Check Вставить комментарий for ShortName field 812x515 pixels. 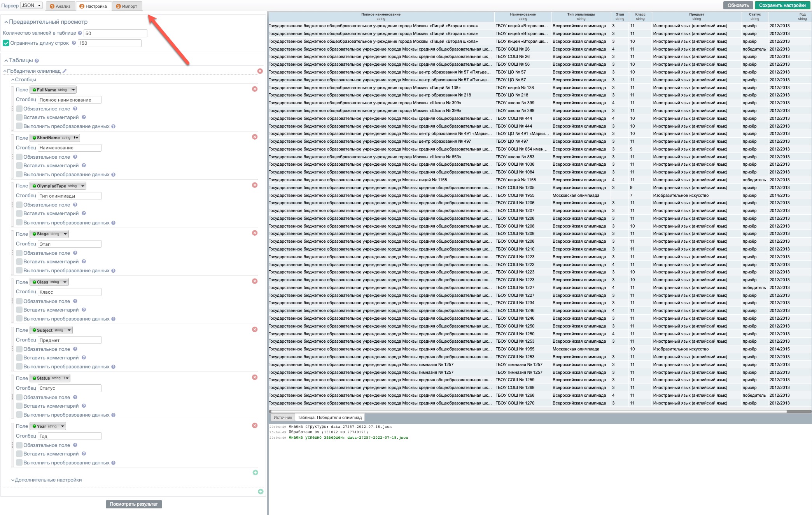coord(19,166)
